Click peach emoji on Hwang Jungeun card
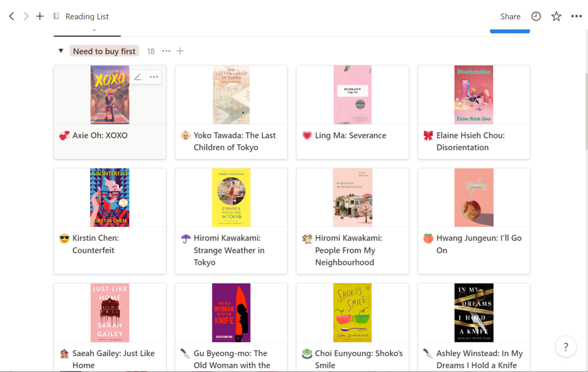This screenshot has height=372, width=588. pyautogui.click(x=428, y=238)
